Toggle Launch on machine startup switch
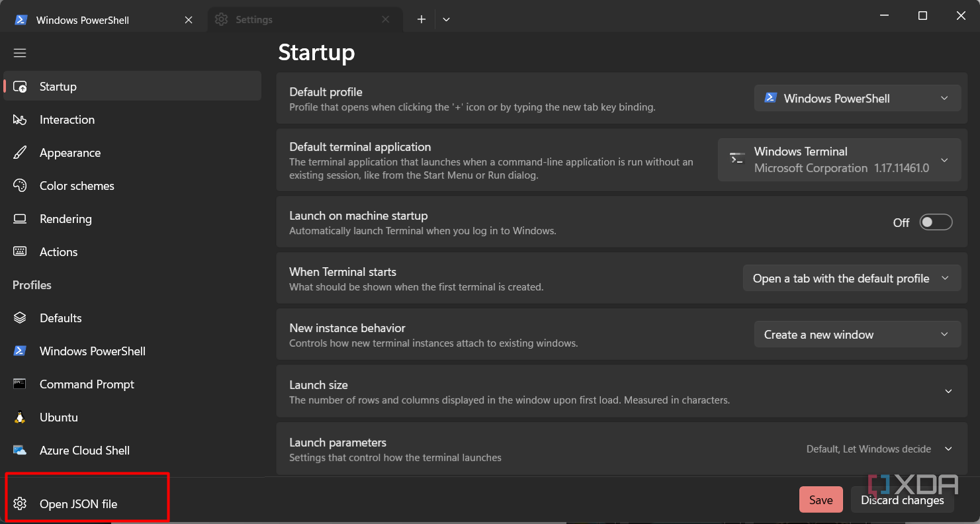Image resolution: width=980 pixels, height=524 pixels. point(936,222)
